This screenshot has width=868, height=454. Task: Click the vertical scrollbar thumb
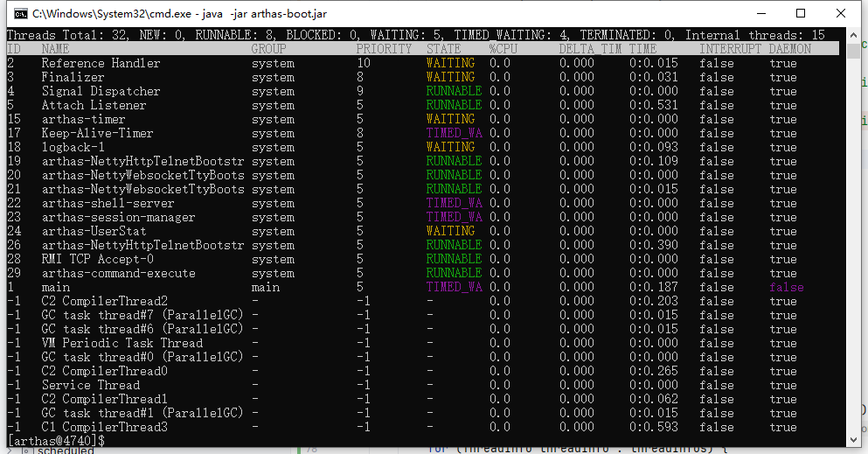click(x=853, y=49)
